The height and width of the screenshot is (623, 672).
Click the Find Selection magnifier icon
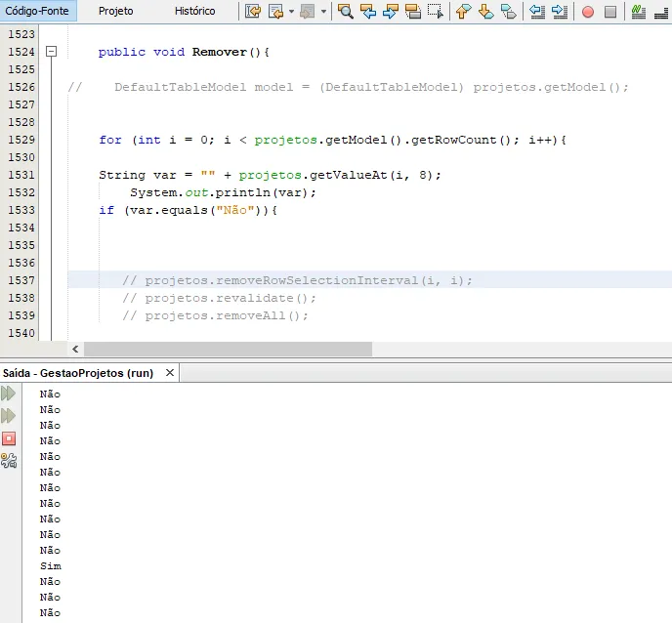tap(346, 12)
